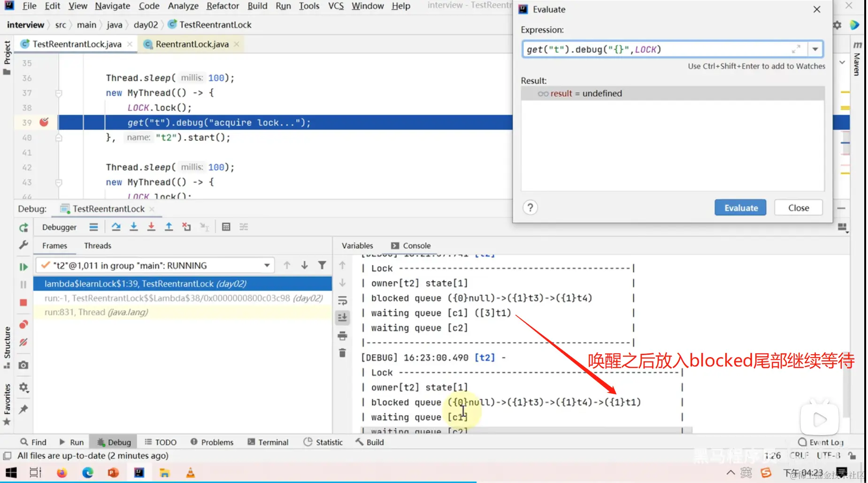
Task: Open the Refactor menu
Action: pos(223,6)
